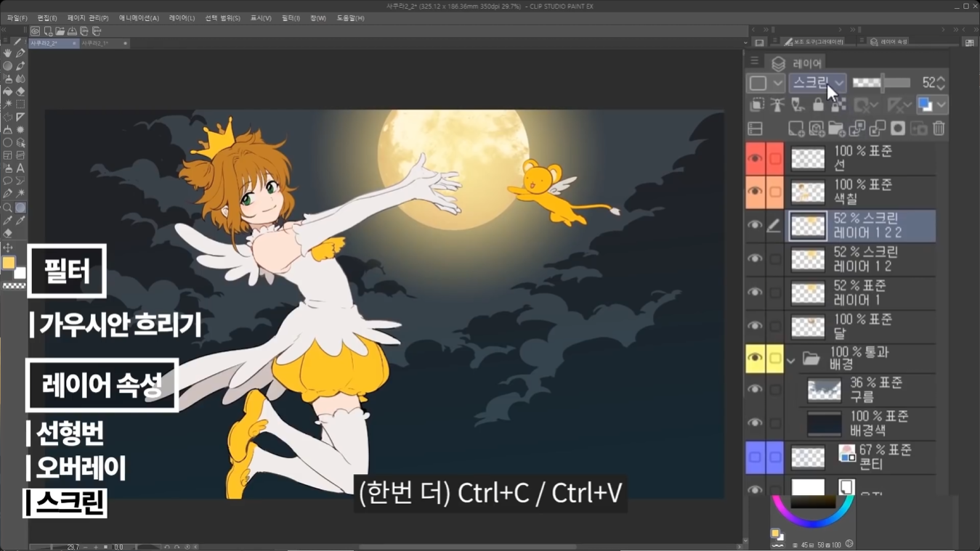980x551 pixels.
Task: Select the Hand move tool
Action: coord(7,53)
